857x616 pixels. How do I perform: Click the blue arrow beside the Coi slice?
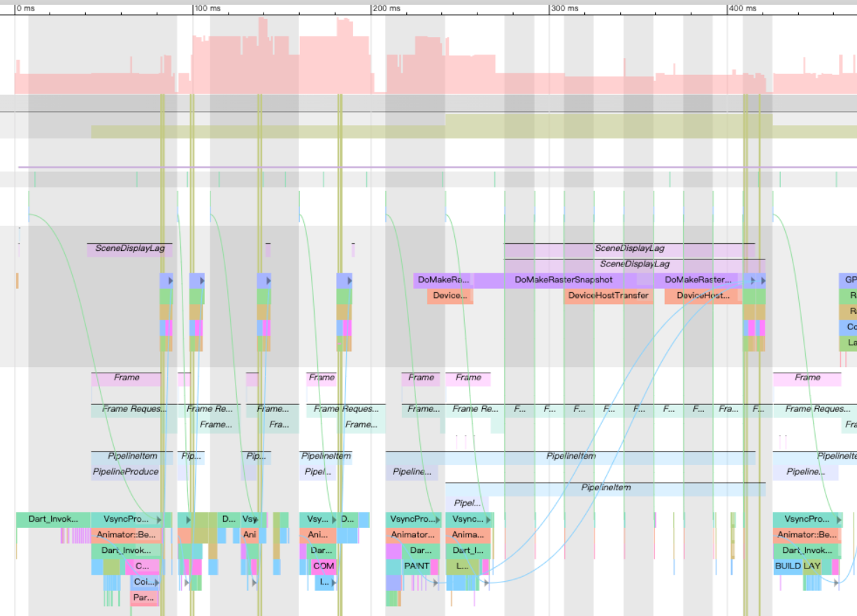(156, 582)
